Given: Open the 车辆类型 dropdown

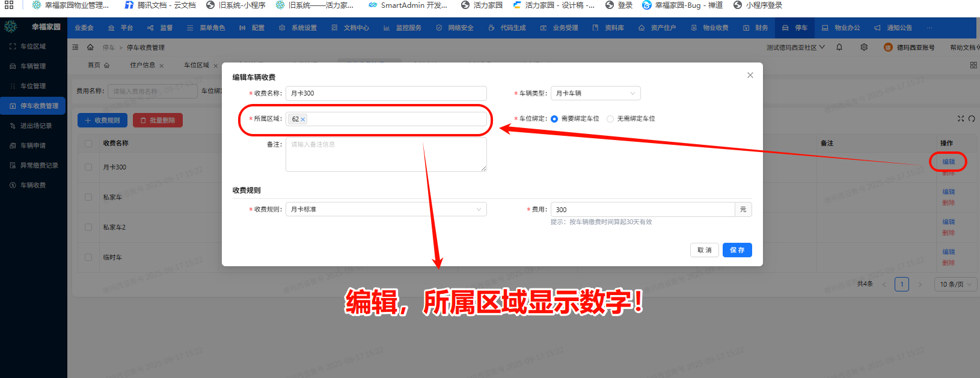Looking at the screenshot, I should pyautogui.click(x=595, y=93).
